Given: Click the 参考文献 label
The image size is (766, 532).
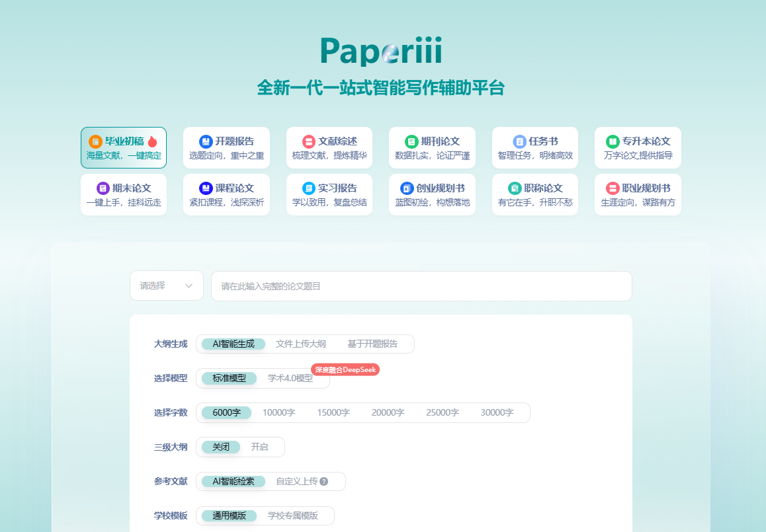Looking at the screenshot, I should (171, 482).
